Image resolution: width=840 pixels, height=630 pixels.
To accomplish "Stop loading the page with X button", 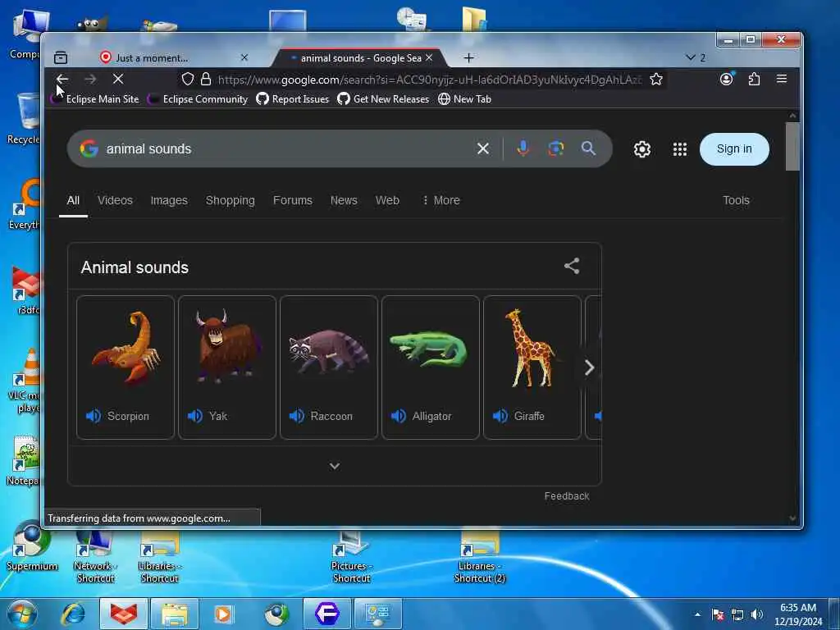I will [x=118, y=80].
